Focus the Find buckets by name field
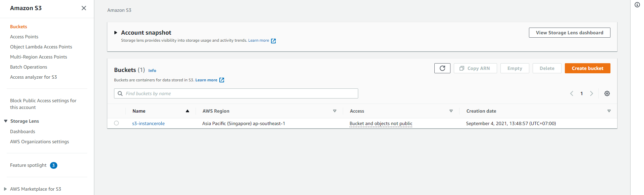The width and height of the screenshot is (644, 195). (236, 93)
